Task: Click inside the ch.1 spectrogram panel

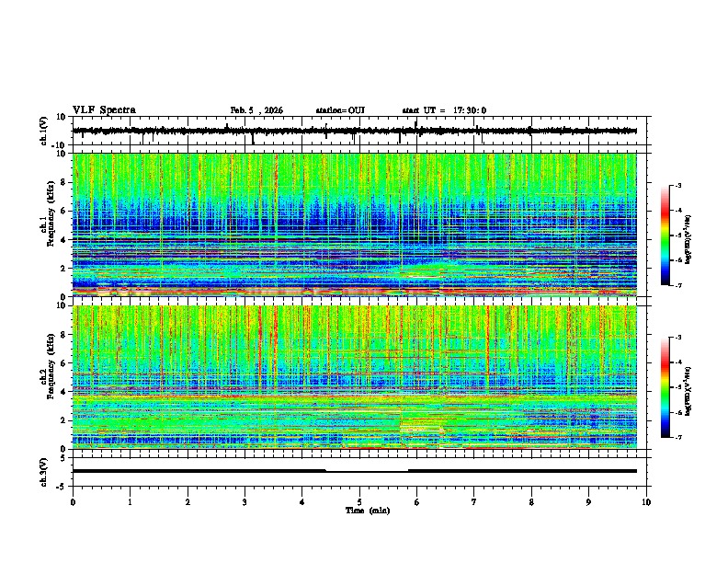Action: pyautogui.click(x=354, y=224)
